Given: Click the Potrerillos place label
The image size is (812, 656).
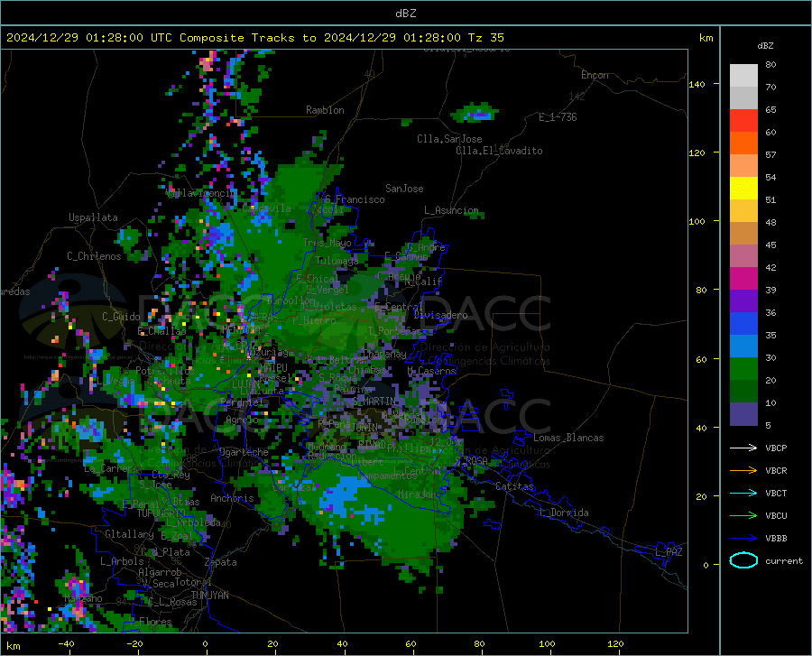Looking at the screenshot, I should click(165, 371).
